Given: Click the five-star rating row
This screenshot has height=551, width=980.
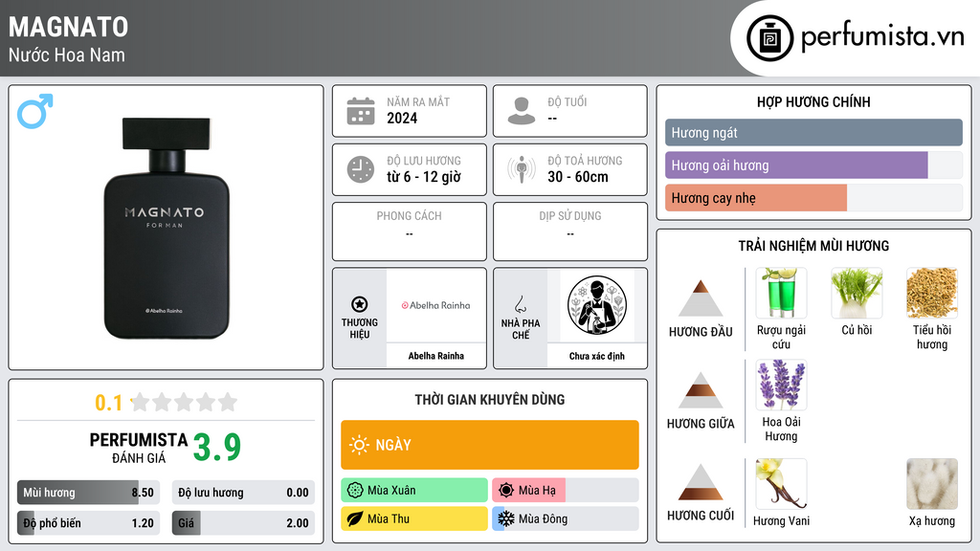Looking at the screenshot, I should coord(184,402).
